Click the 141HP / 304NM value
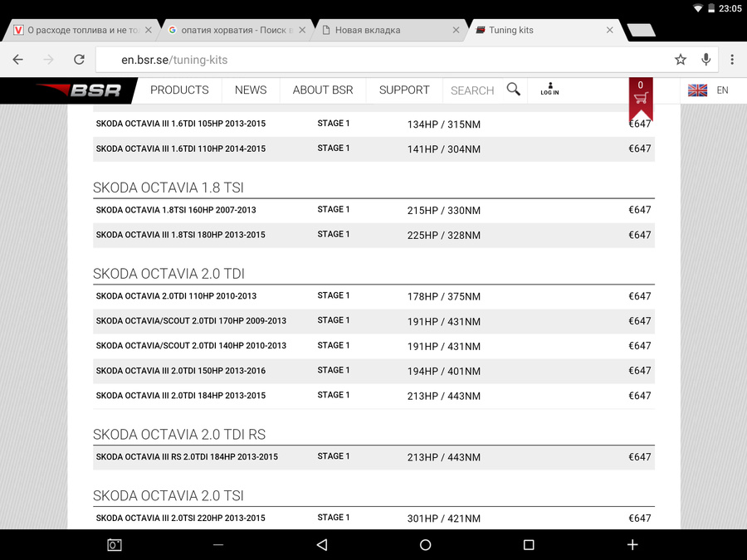This screenshot has height=560, width=747. click(444, 149)
